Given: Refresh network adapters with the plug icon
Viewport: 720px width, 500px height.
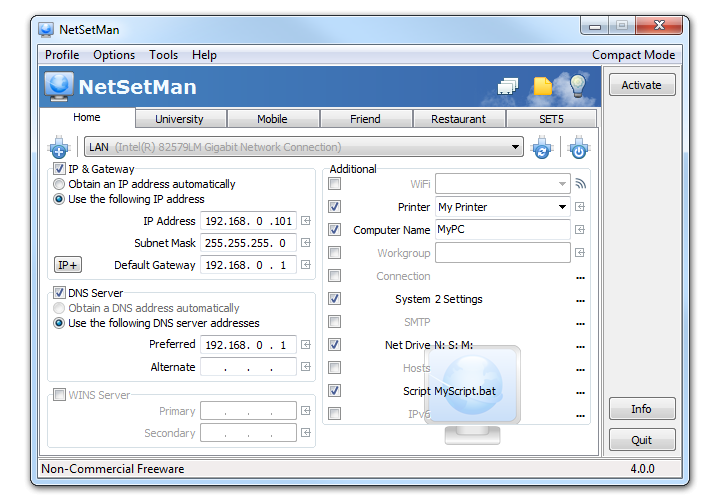Looking at the screenshot, I should (x=542, y=147).
